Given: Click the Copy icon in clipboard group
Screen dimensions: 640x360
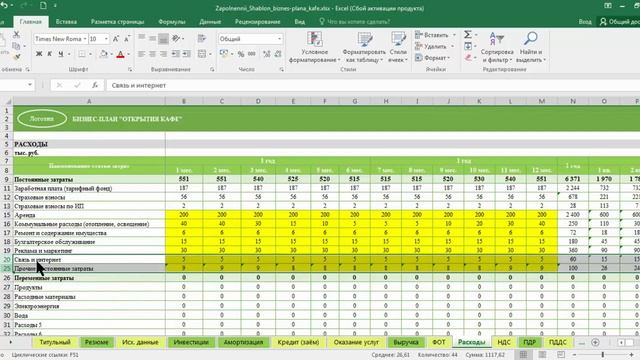Looking at the screenshot, I should pyautogui.click(x=16, y=46).
